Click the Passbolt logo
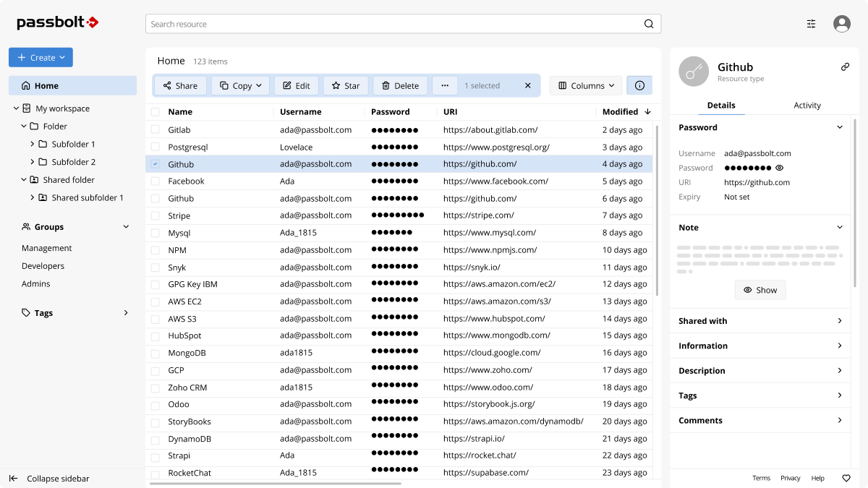The height and width of the screenshot is (488, 868). pos(58,22)
